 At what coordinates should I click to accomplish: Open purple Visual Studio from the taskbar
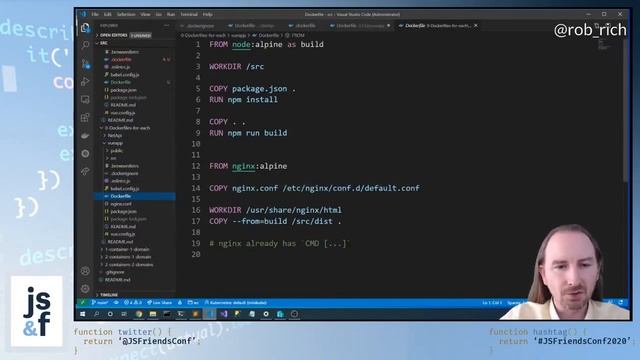pos(224,314)
